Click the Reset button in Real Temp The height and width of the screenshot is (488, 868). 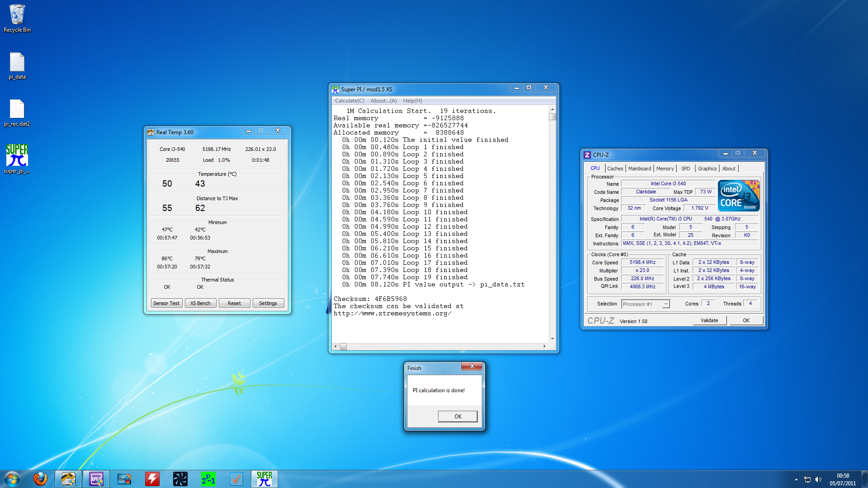click(234, 303)
